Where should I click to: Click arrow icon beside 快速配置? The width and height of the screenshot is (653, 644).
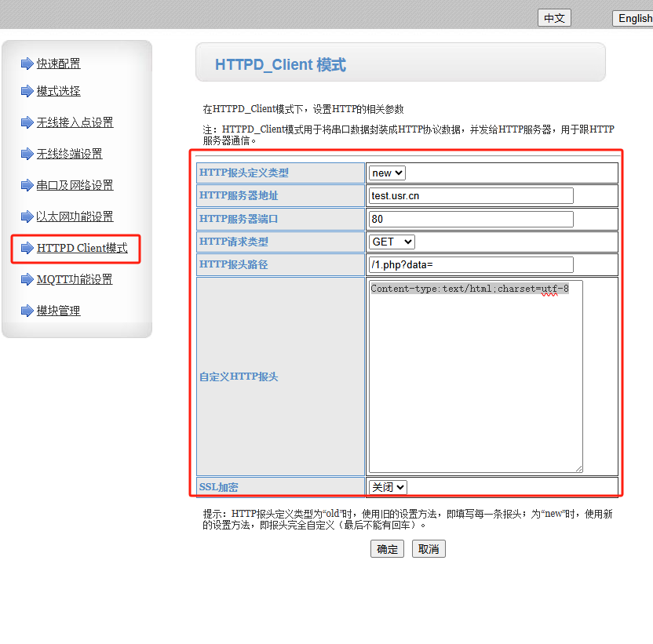click(x=27, y=64)
